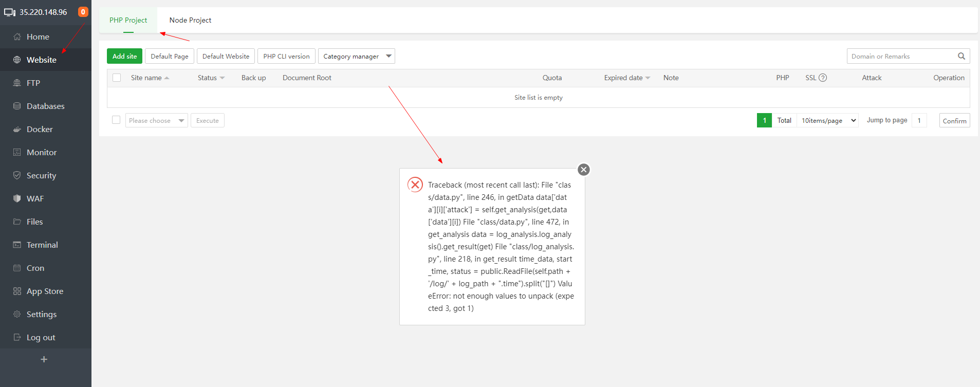This screenshot has width=980, height=387.
Task: Click the plus icon at sidebar bottom
Action: coord(44,359)
